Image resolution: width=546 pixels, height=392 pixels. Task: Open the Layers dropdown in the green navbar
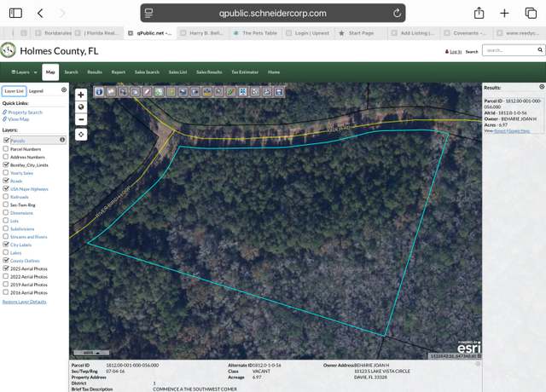[x=24, y=72]
